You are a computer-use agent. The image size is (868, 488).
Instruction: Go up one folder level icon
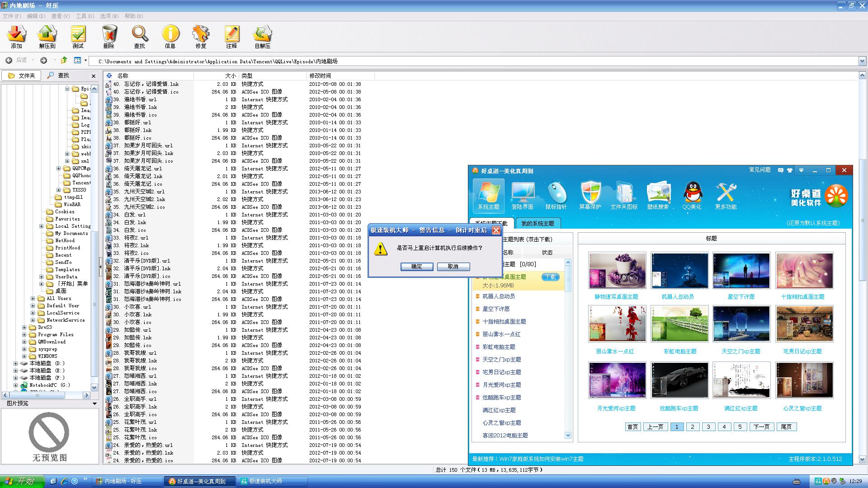click(64, 60)
